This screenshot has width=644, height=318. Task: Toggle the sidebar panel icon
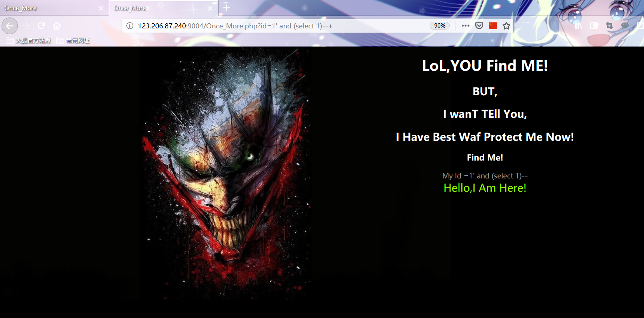[594, 26]
